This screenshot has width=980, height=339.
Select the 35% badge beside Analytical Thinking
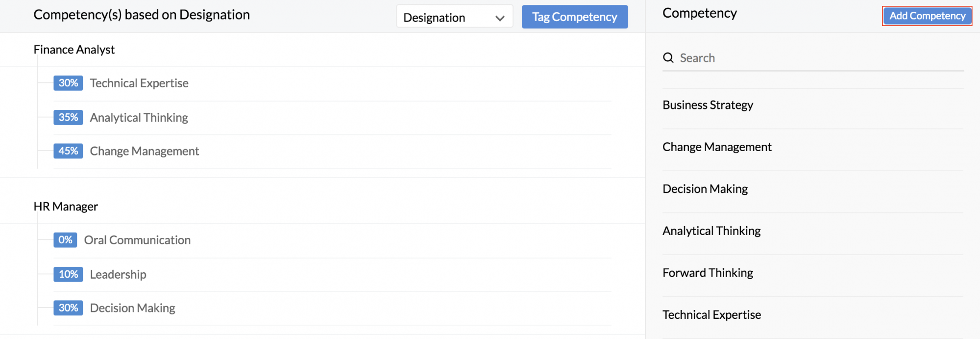click(x=68, y=117)
